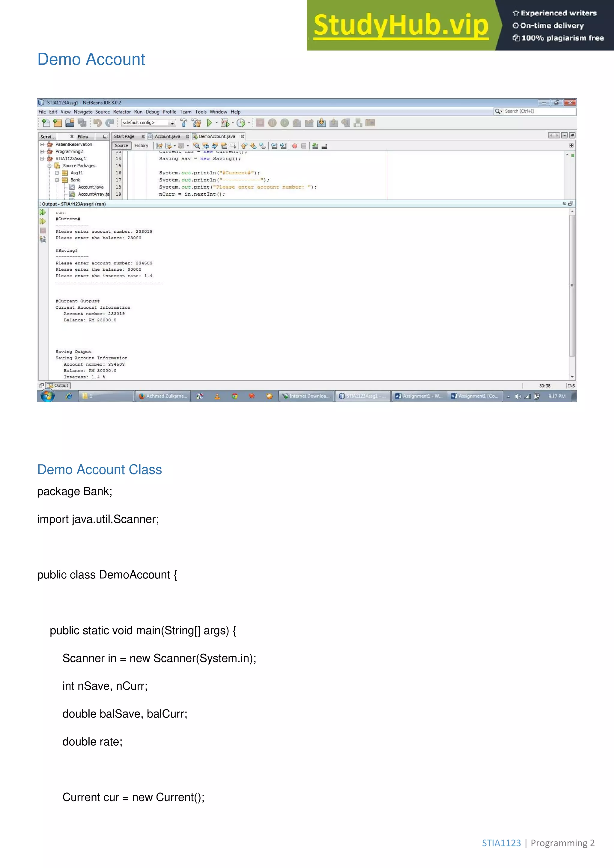Viewport: 614px width, 868px height.
Task: Click the Redo arrow icon
Action: pos(110,123)
